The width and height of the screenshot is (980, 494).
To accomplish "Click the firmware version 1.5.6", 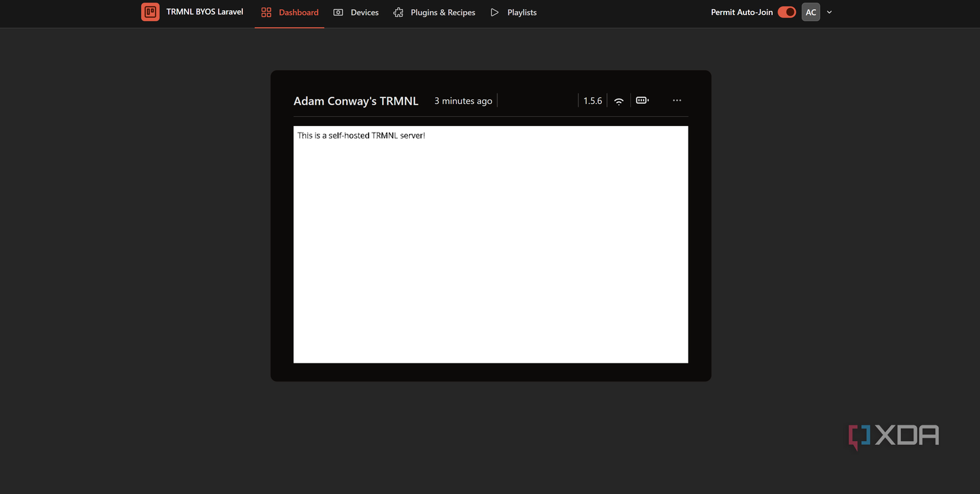I will pyautogui.click(x=593, y=101).
